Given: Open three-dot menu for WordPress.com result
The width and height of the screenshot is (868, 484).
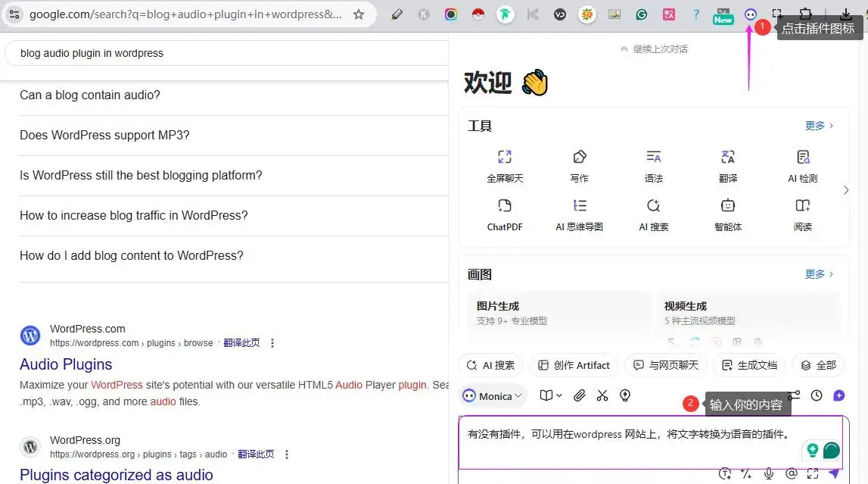Looking at the screenshot, I should pyautogui.click(x=272, y=343).
